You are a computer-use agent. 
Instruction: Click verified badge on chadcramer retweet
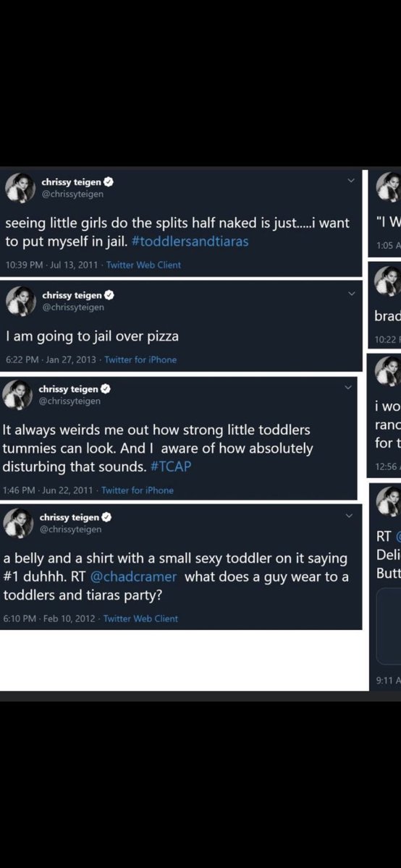(x=106, y=517)
